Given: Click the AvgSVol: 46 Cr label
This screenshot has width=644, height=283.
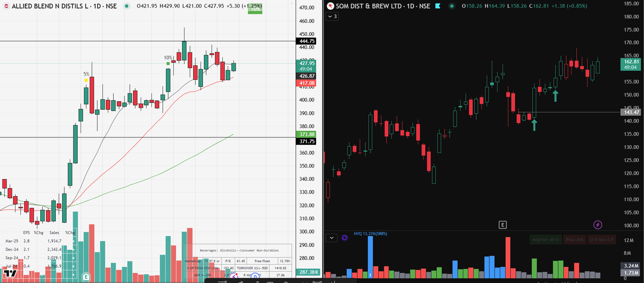Looking at the screenshot, I should (545, 239).
